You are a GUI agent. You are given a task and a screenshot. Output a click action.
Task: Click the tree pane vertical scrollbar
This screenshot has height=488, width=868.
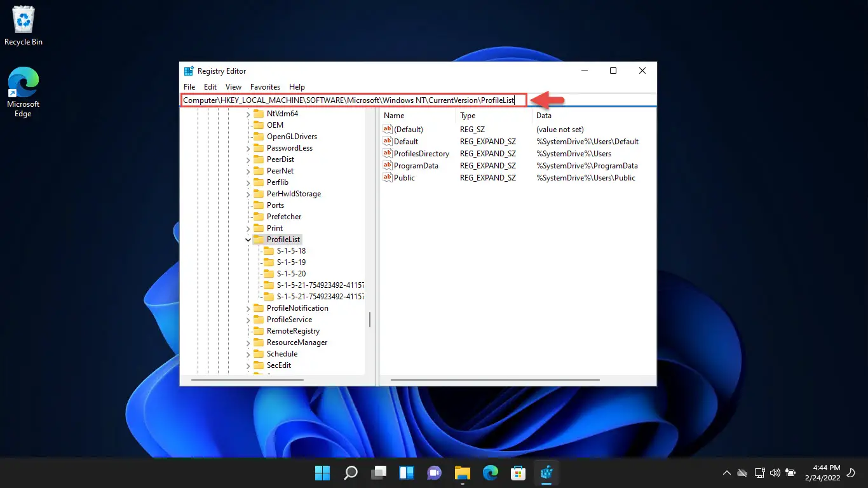coord(370,320)
